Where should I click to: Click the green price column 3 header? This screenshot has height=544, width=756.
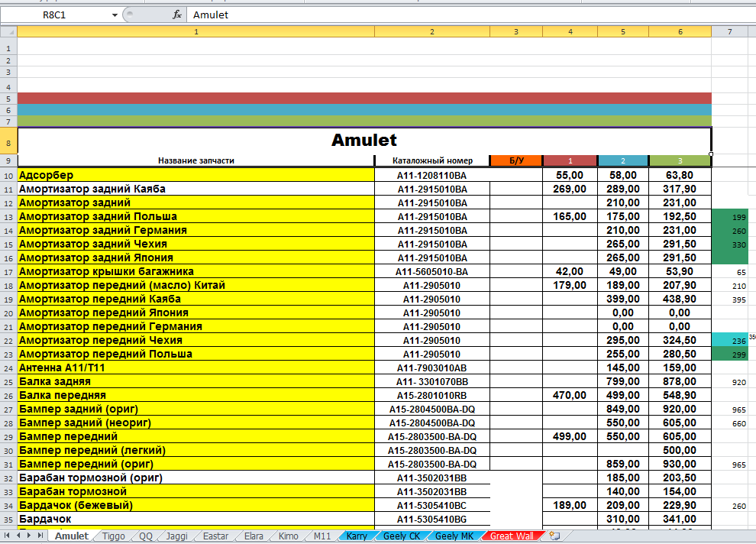tap(680, 160)
